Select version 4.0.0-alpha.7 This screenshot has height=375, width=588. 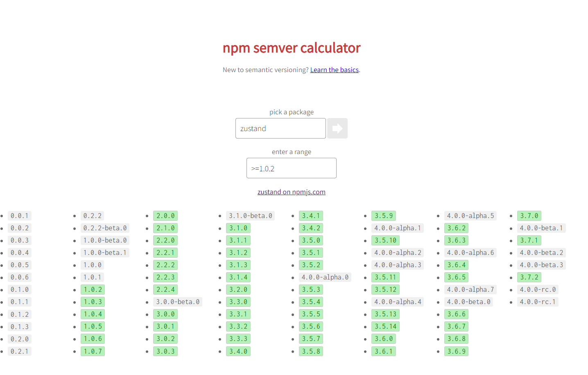pyautogui.click(x=470, y=289)
